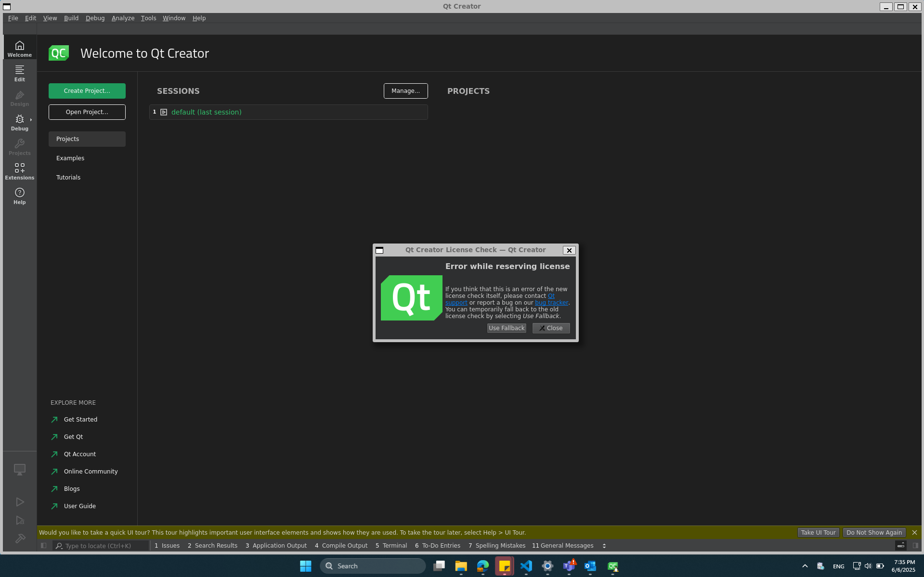
Task: Open Extensions mode in sidebar
Action: [19, 171]
